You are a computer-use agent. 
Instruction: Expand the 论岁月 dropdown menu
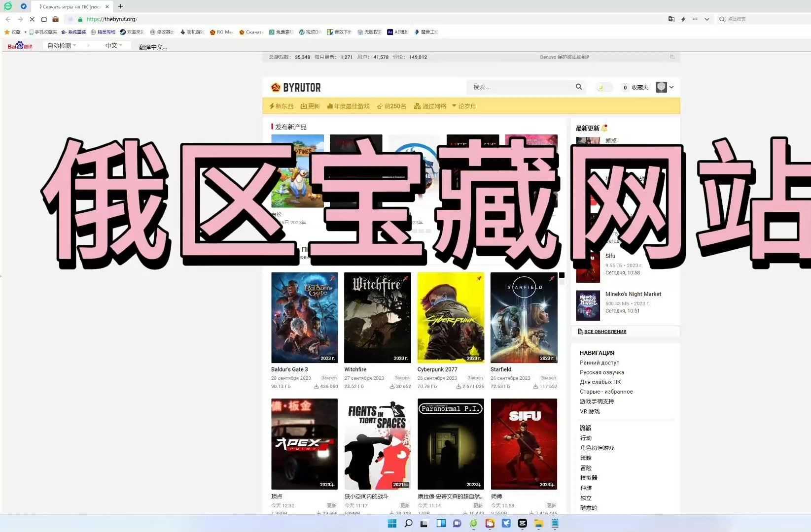(464, 106)
